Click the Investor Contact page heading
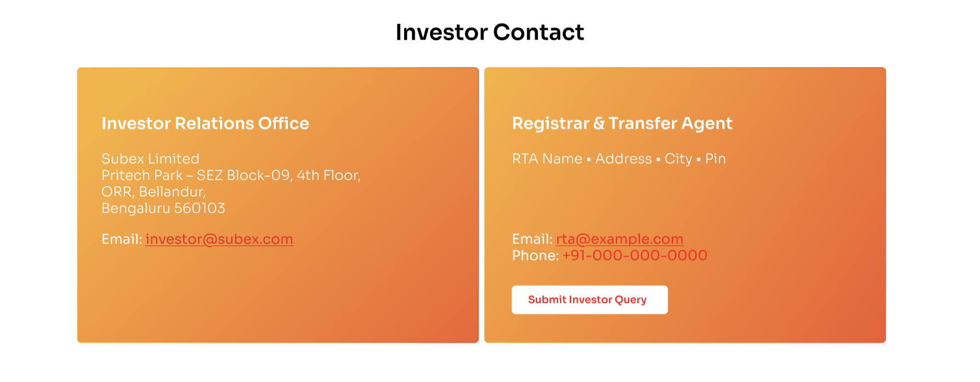The width and height of the screenshot is (980, 382). 490,32
